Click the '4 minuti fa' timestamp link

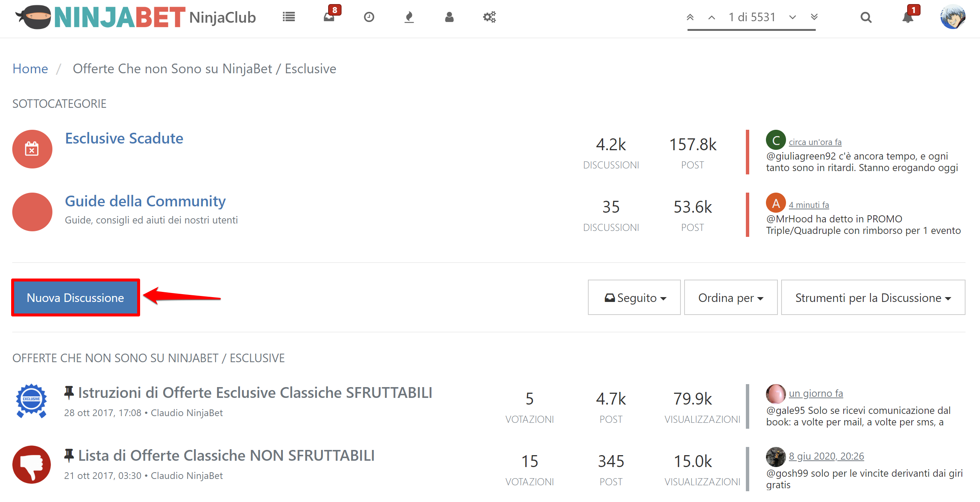point(808,205)
